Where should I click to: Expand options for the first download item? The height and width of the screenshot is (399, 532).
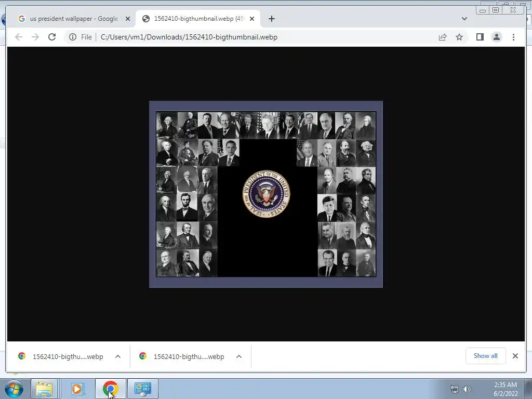point(118,356)
